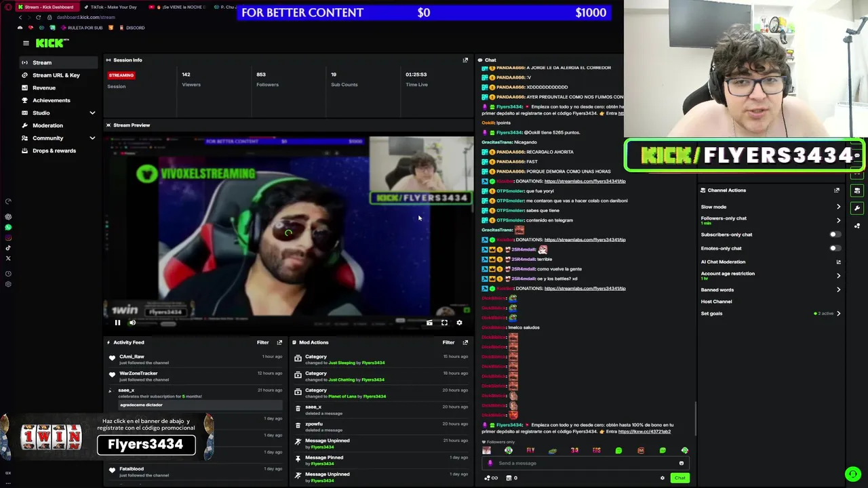Open Moderation page
868x488 pixels.
(58, 125)
